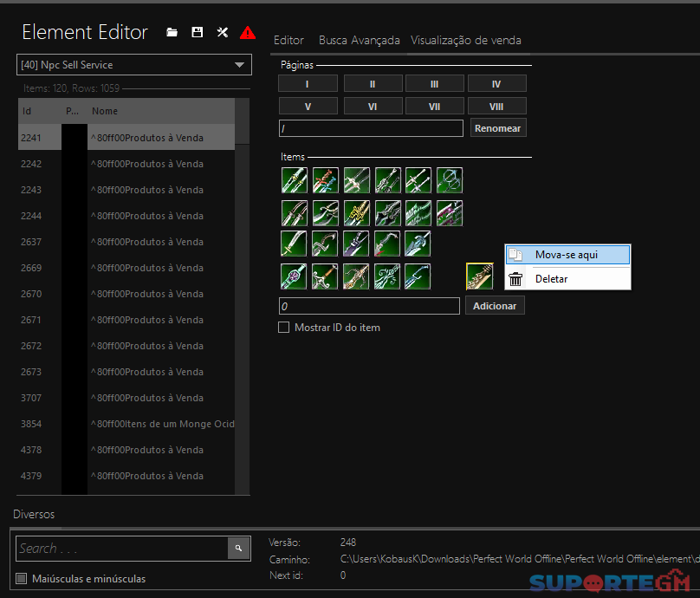
Task: Open file with the folder icon
Action: click(172, 32)
